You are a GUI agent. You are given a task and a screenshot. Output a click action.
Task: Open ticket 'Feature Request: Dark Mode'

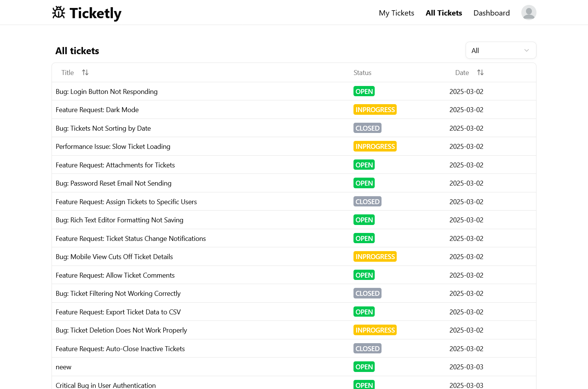97,110
